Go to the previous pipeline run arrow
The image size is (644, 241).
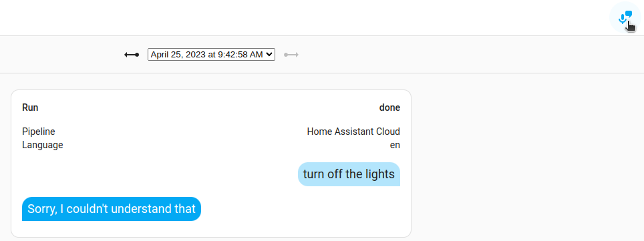click(132, 55)
